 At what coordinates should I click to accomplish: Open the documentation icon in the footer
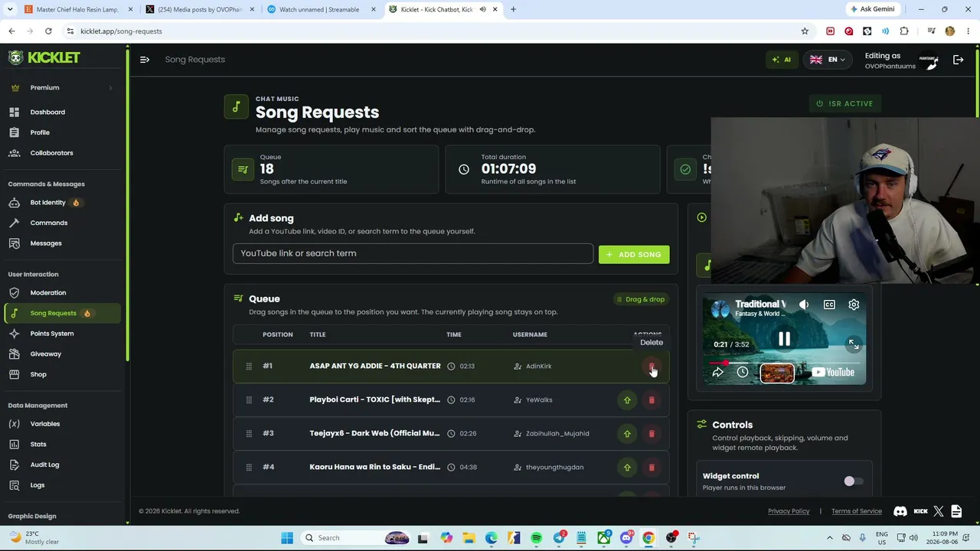pyautogui.click(x=956, y=511)
